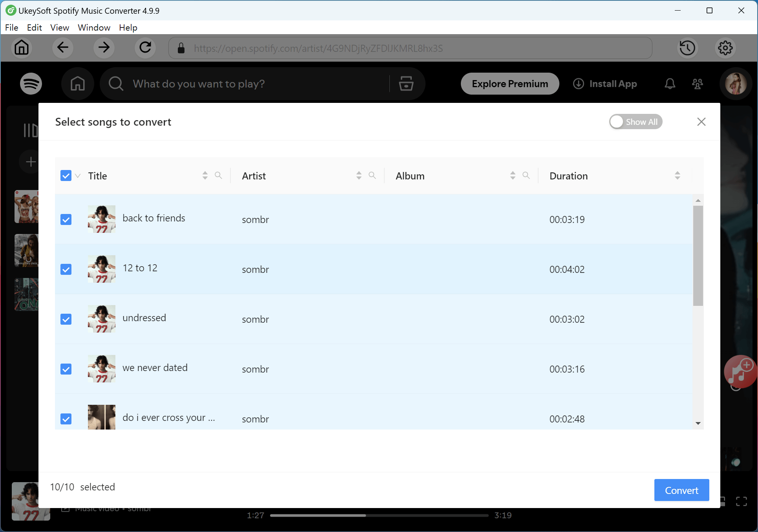Screen dimensions: 758x532
Task: Open conversion history clock icon
Action: 687,48
